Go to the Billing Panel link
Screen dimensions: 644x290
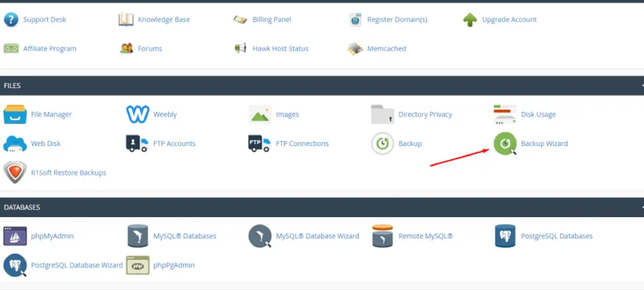pos(272,19)
